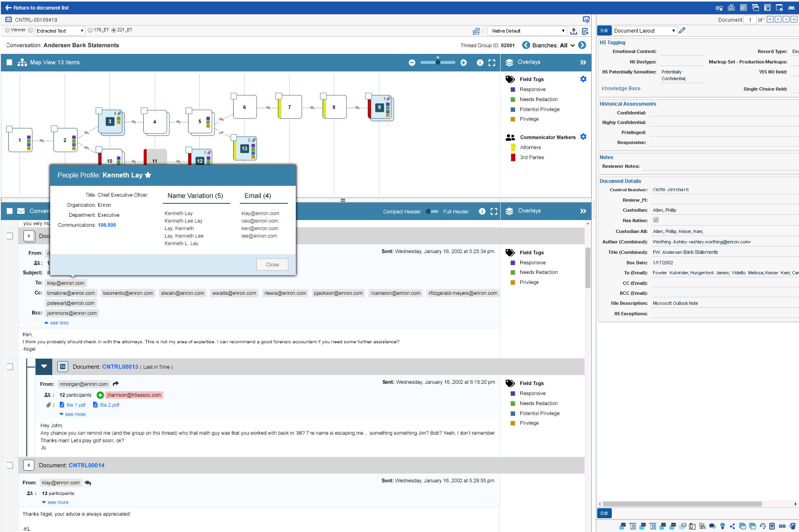The height and width of the screenshot is (532, 799).
Task: Open the Extracted Text dropdown
Action: 60,31
